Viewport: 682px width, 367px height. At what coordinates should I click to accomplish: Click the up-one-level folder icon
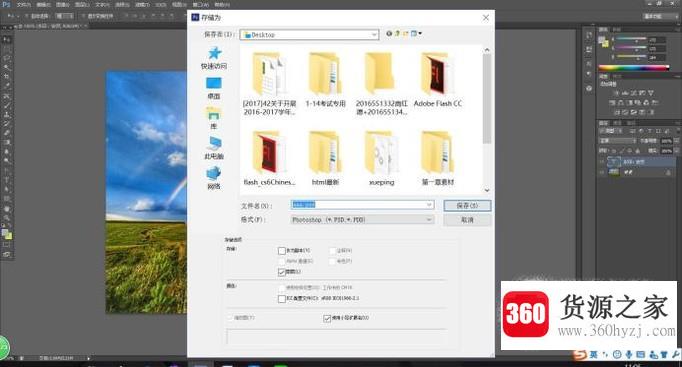coord(397,33)
